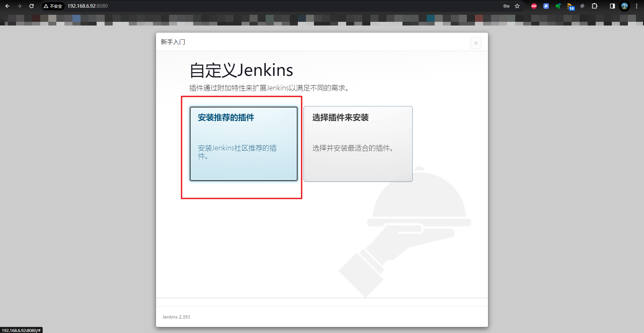Open the ABP adblock extension
This screenshot has height=333, width=644.
click(534, 6)
